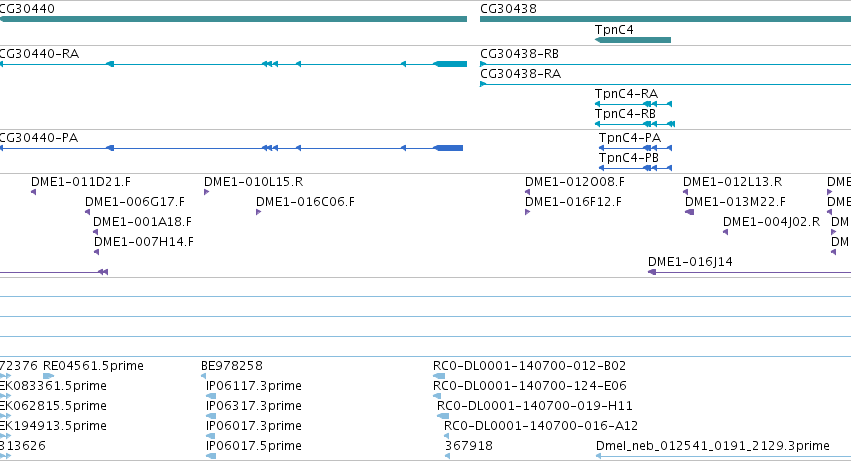Open the CG30440-RA transcript

click(233, 64)
